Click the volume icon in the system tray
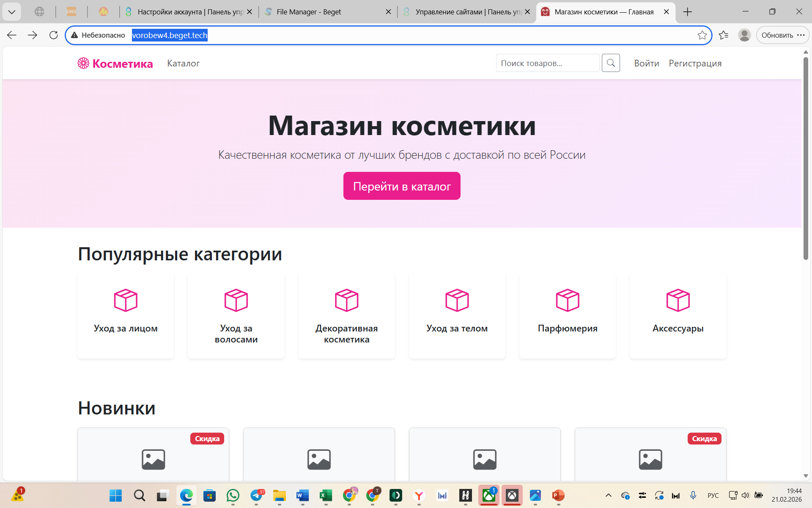This screenshot has height=508, width=812. point(746,495)
